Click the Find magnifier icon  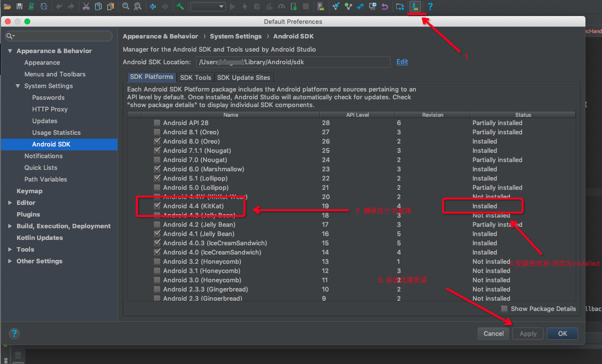[126, 6]
